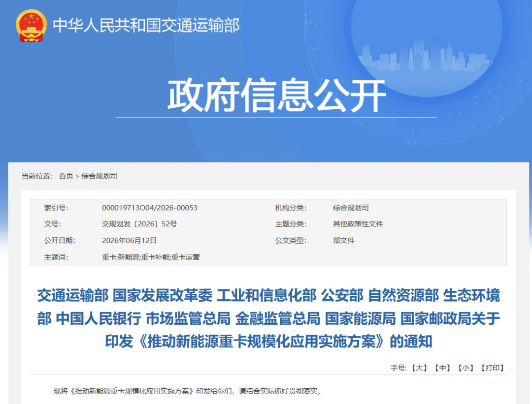
Task: Set font size to 中
Action: coord(442,368)
